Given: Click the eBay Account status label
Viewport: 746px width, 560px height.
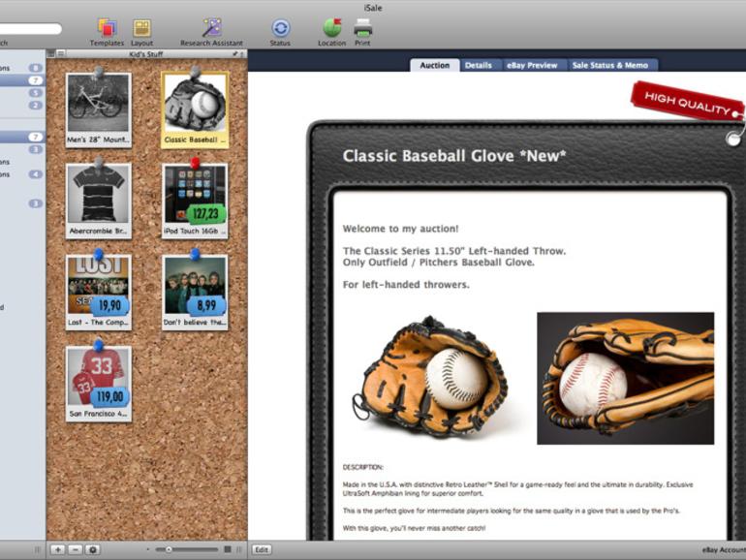Looking at the screenshot, I should point(724,550).
